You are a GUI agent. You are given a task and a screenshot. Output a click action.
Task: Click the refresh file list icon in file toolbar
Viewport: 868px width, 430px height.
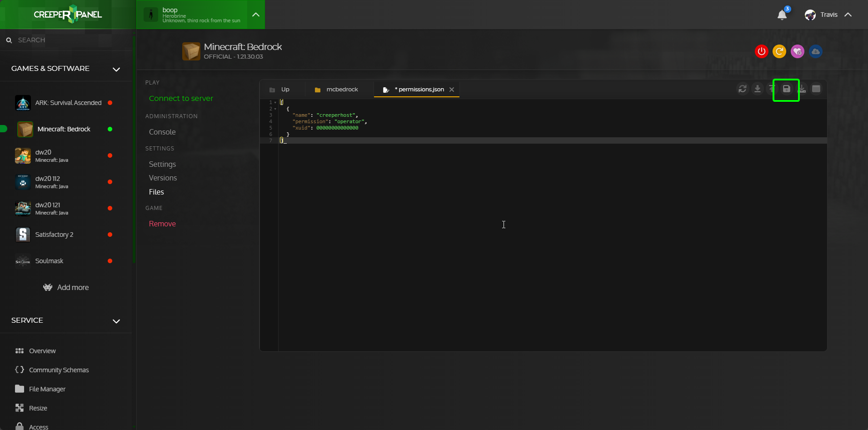point(743,89)
